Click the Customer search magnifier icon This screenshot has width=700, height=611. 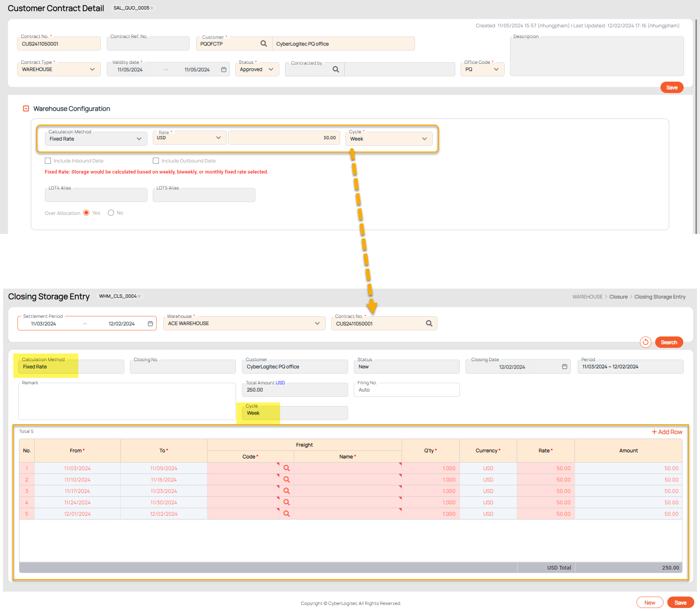pyautogui.click(x=263, y=44)
